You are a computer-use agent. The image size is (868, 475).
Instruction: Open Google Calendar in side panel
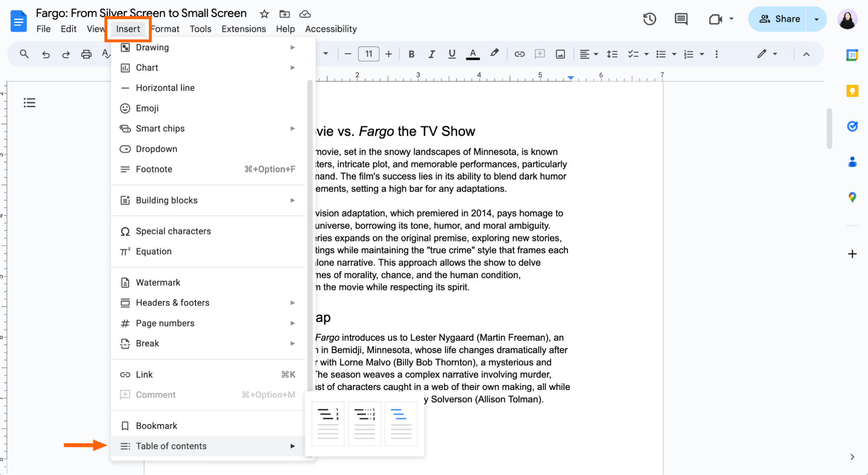[x=852, y=55]
